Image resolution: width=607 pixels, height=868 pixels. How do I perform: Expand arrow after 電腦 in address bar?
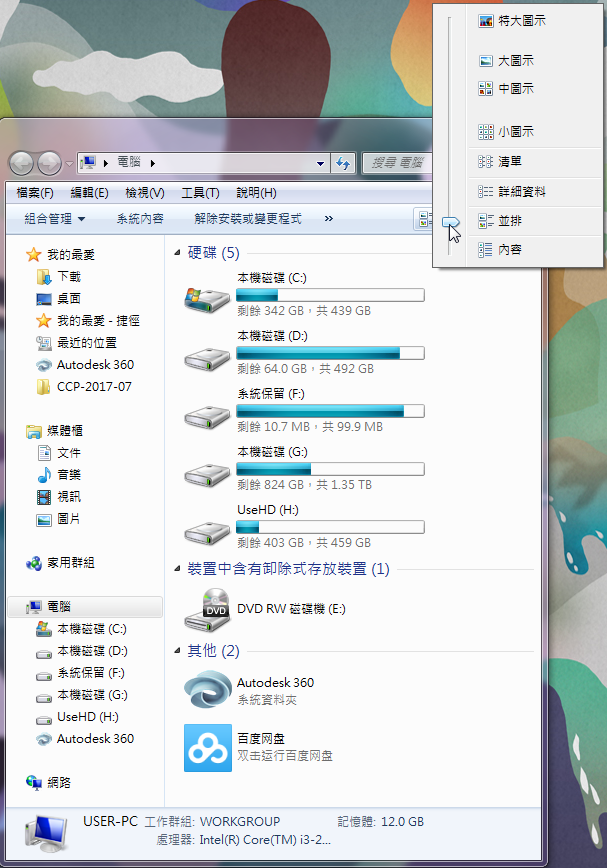tap(153, 163)
